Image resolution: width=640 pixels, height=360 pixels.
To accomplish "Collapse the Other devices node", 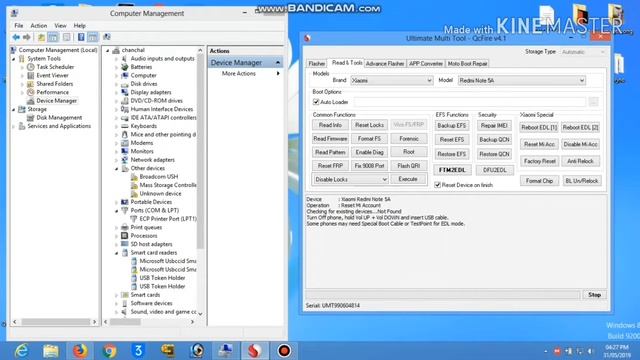I will tap(116, 169).
